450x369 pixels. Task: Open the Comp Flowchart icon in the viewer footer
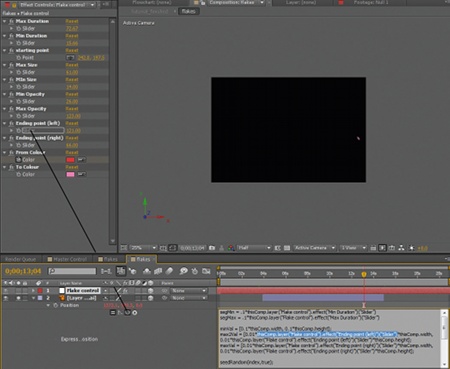(401, 248)
